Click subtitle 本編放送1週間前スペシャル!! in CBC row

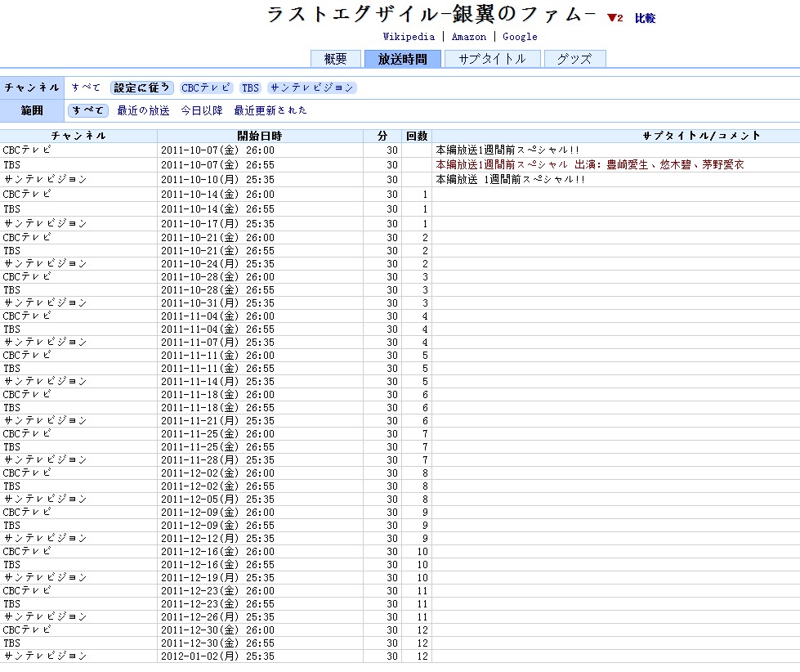pos(507,150)
